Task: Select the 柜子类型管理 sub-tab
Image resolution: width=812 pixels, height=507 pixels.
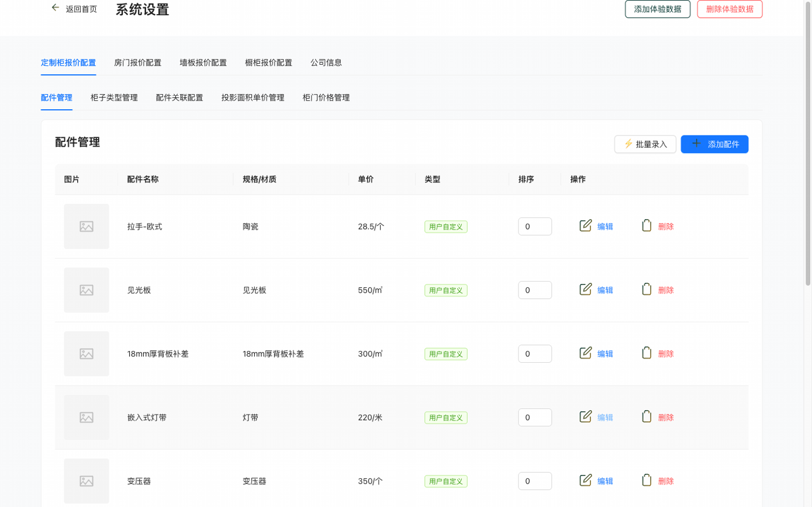Action: pos(114,98)
